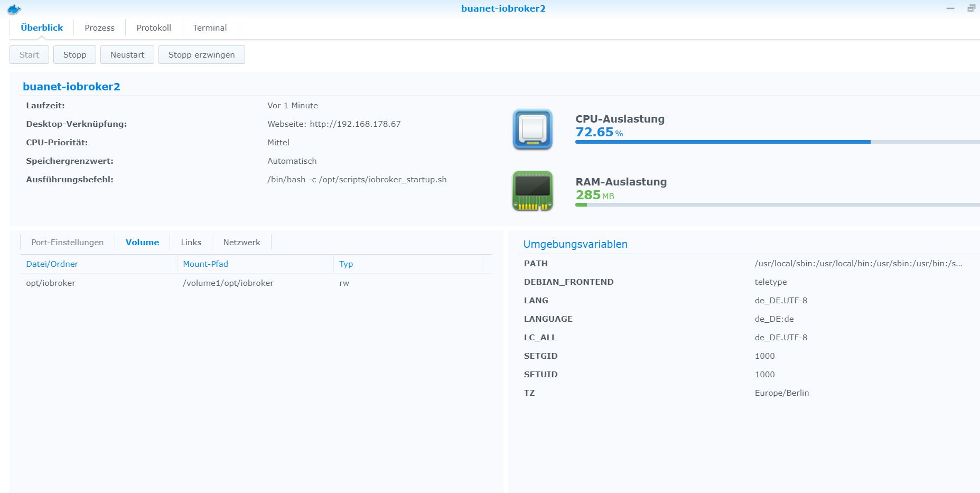
Task: Click the Ausführungsbefehl iobroker_startup.sh value
Action: 357,179
